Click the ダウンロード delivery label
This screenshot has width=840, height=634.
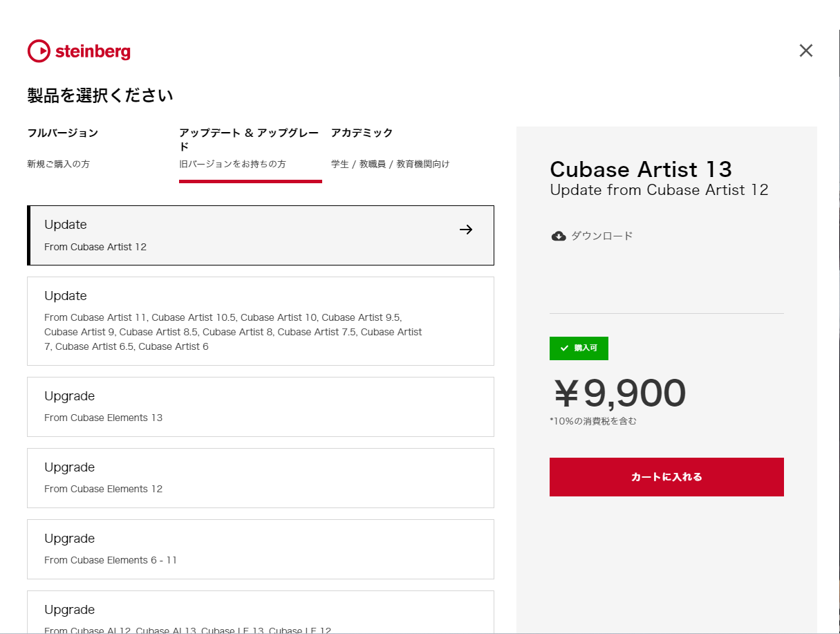click(x=602, y=236)
